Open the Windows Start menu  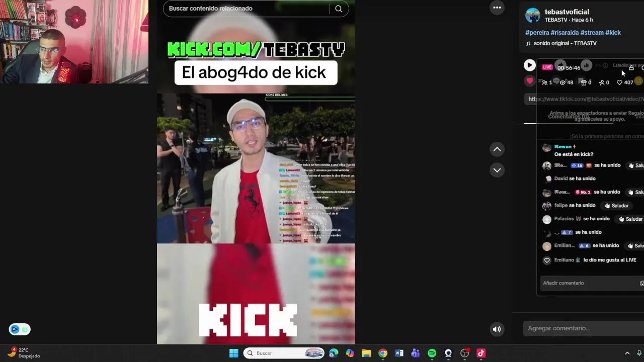coord(234,353)
